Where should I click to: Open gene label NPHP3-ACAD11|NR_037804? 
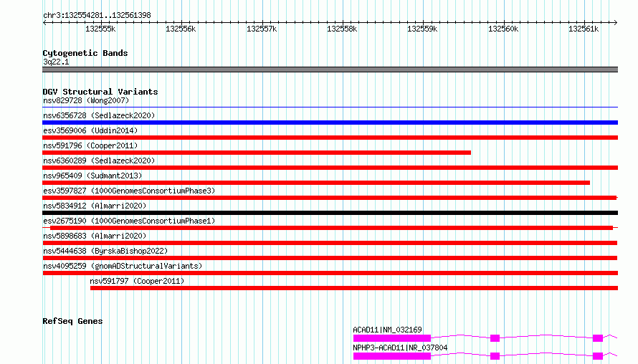[x=400, y=348]
